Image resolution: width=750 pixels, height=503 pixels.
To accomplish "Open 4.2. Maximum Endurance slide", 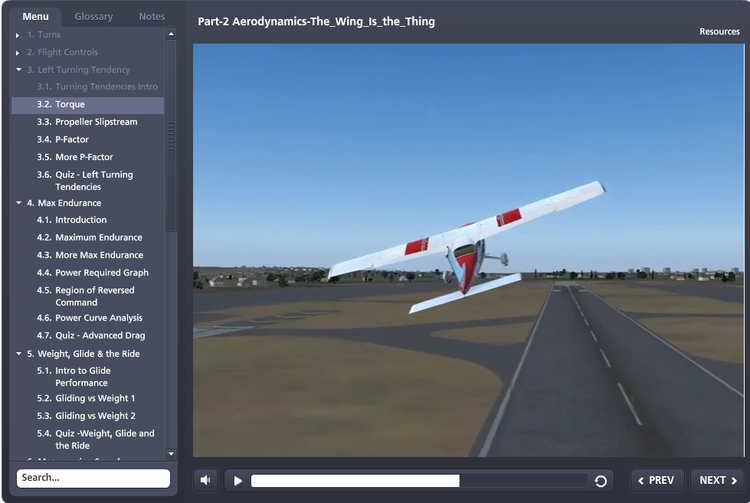I will [89, 238].
